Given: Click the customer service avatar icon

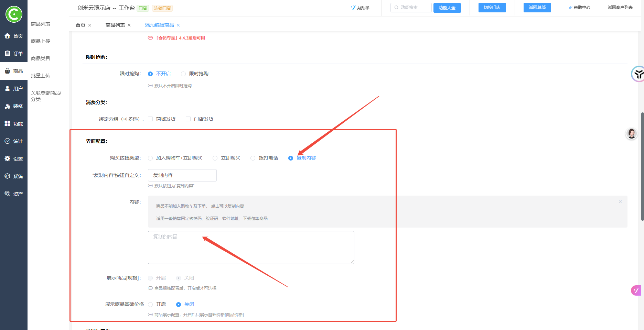Looking at the screenshot, I should click(x=631, y=133).
